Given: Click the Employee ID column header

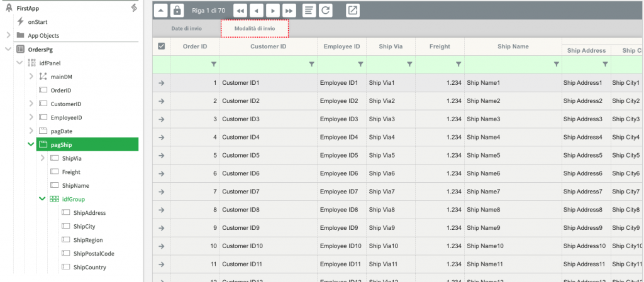Looking at the screenshot, I should pos(341,46).
